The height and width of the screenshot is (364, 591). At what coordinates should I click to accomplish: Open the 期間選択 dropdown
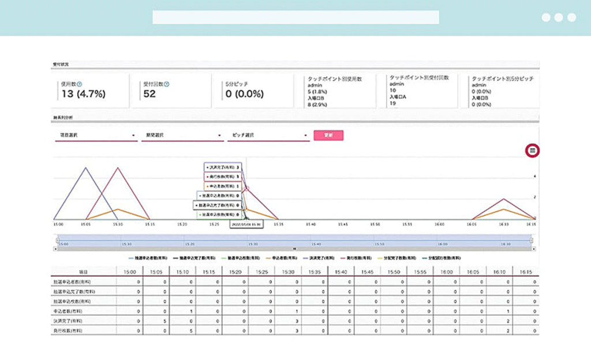click(182, 136)
